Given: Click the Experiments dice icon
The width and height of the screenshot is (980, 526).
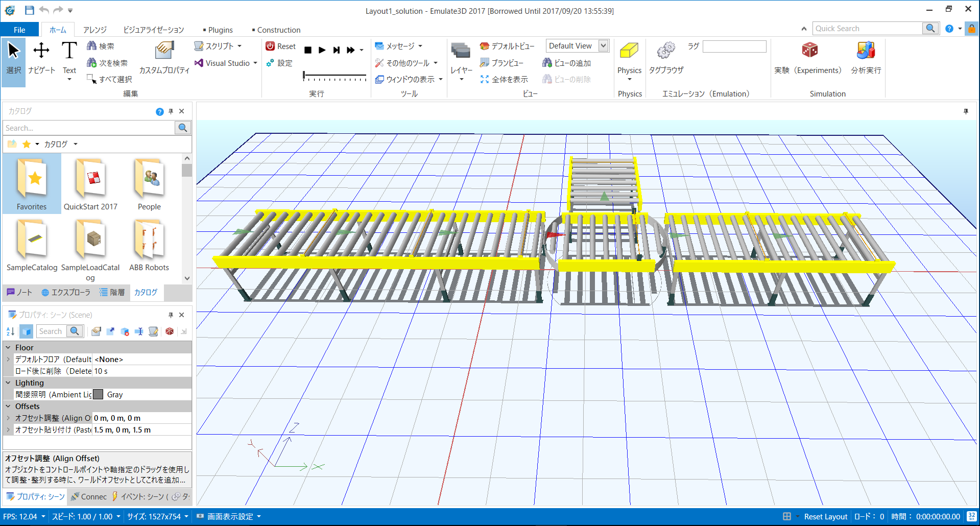Looking at the screenshot, I should click(809, 51).
